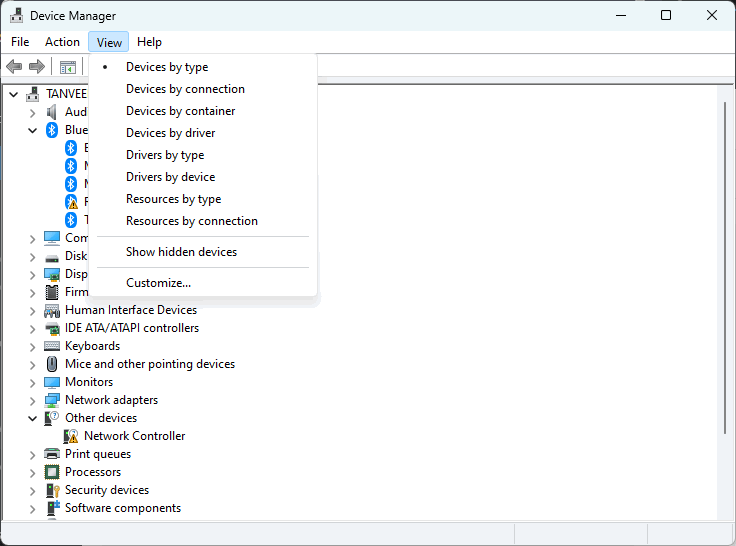This screenshot has width=736, height=546.
Task: Select the Security devices row
Action: click(107, 490)
